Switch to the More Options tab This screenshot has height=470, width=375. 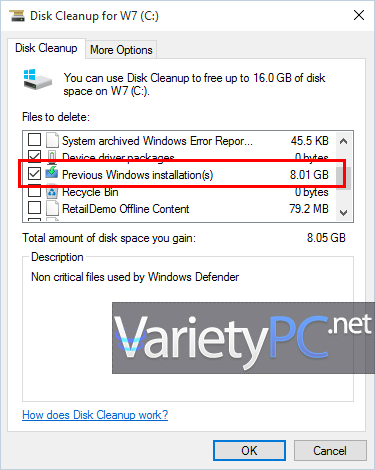coord(121,50)
